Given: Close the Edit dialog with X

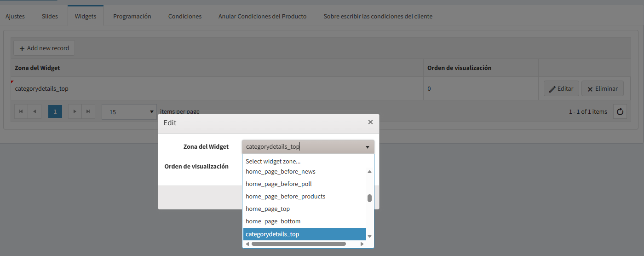Looking at the screenshot, I should [x=370, y=122].
